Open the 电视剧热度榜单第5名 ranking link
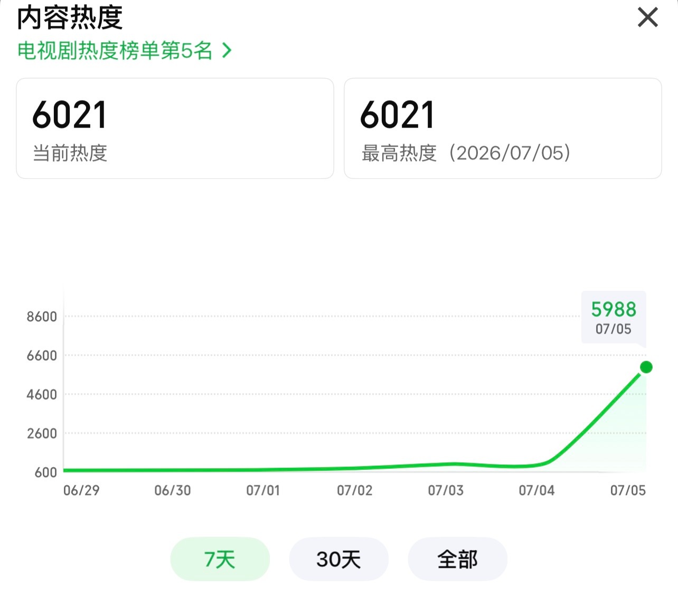The width and height of the screenshot is (678, 616). pos(125,51)
